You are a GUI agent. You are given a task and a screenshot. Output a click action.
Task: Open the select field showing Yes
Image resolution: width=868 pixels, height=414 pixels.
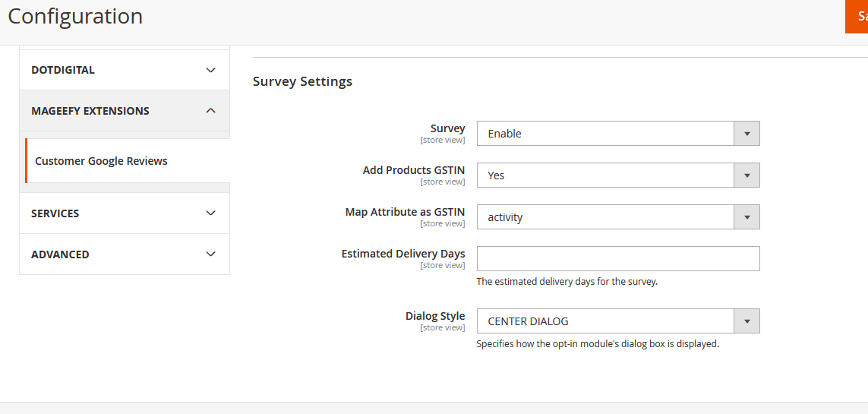click(x=605, y=175)
